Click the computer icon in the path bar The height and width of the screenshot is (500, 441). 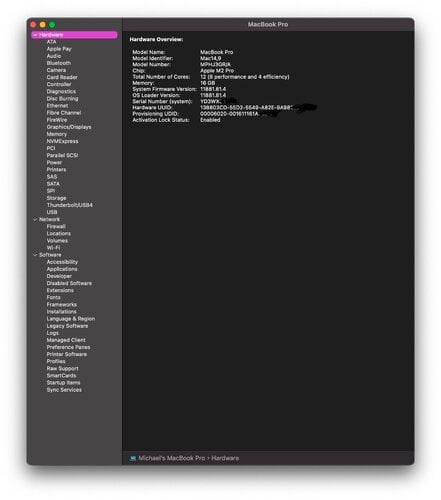133,458
